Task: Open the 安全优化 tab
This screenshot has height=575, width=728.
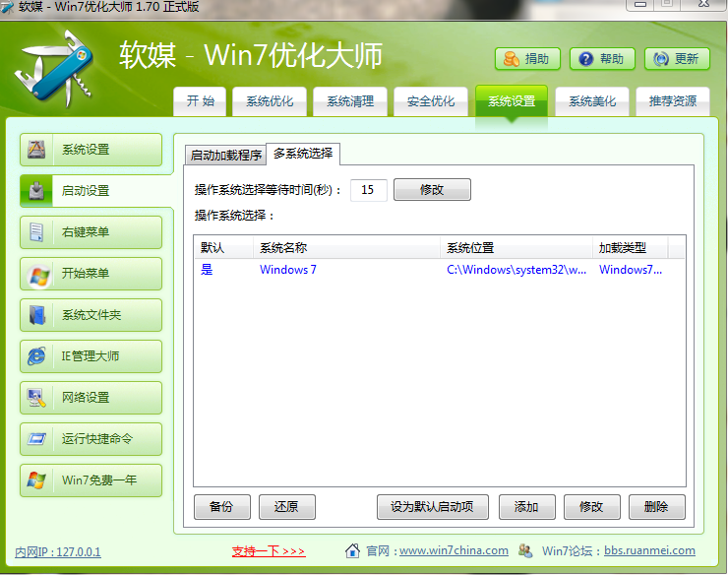Action: 431,100
